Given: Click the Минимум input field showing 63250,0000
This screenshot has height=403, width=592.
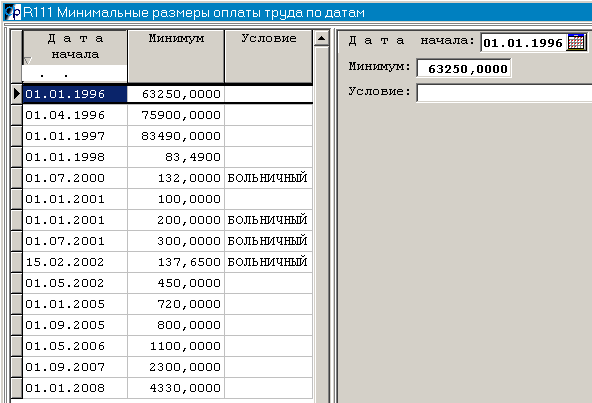Looking at the screenshot, I should [x=464, y=69].
